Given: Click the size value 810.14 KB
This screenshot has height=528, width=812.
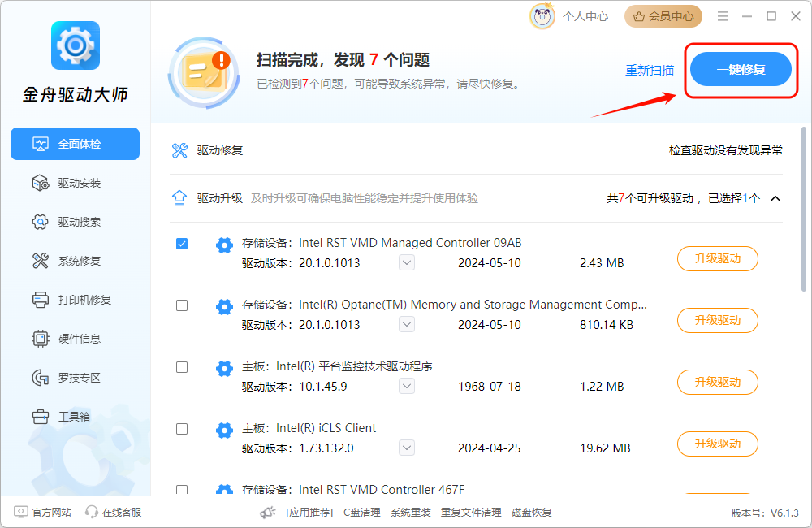Looking at the screenshot, I should pos(607,325).
